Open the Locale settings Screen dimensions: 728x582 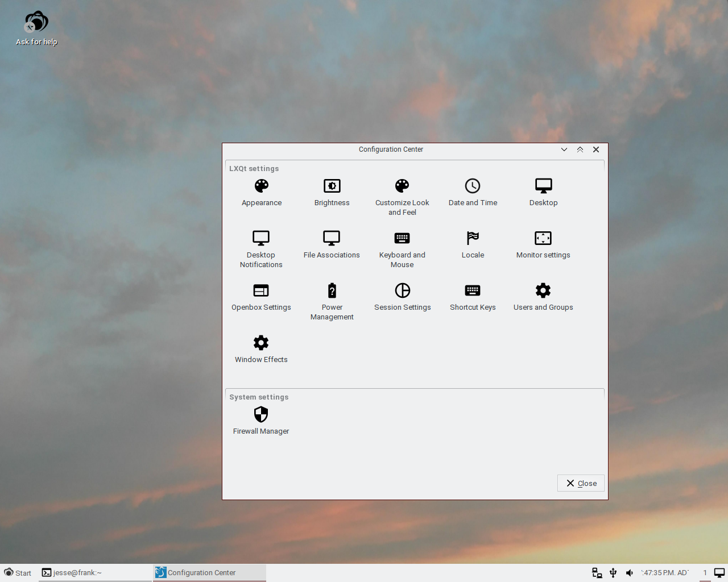473,246
